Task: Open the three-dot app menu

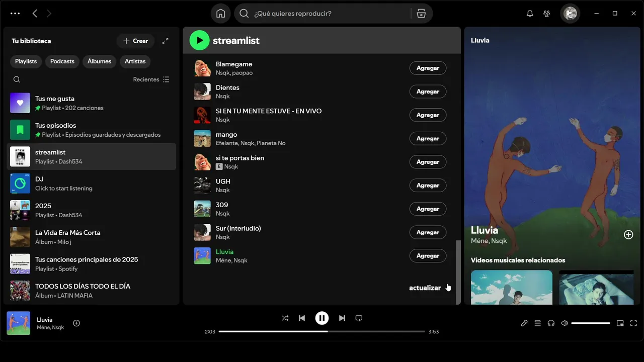Action: tap(15, 14)
